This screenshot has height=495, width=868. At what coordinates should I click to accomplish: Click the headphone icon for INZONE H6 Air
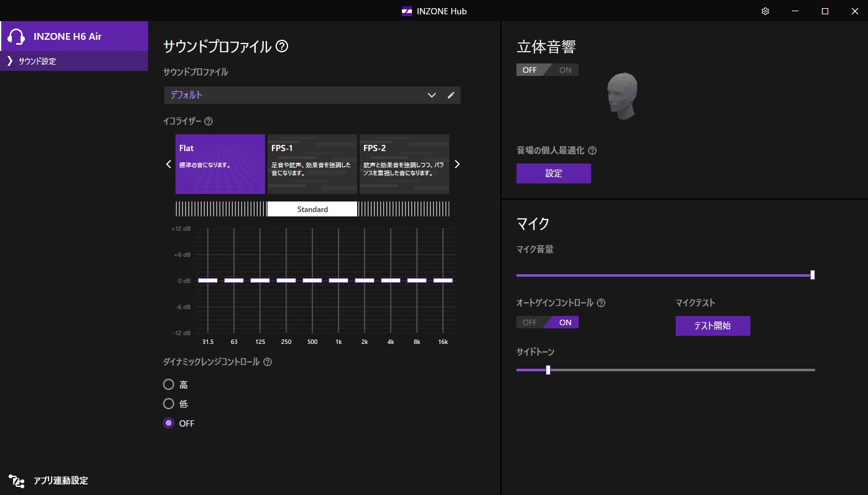17,36
